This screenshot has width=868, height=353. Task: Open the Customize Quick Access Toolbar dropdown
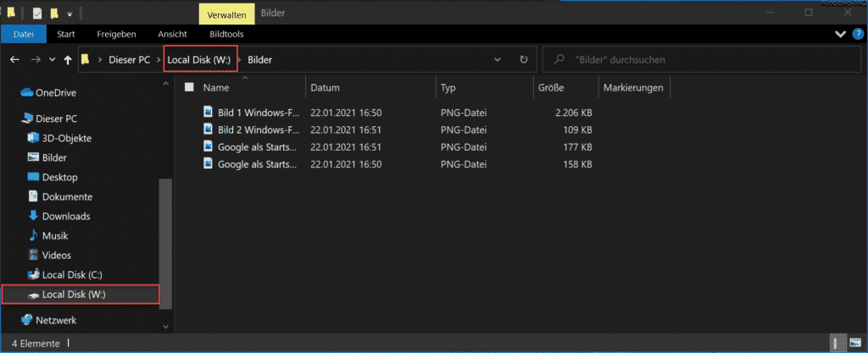point(70,13)
